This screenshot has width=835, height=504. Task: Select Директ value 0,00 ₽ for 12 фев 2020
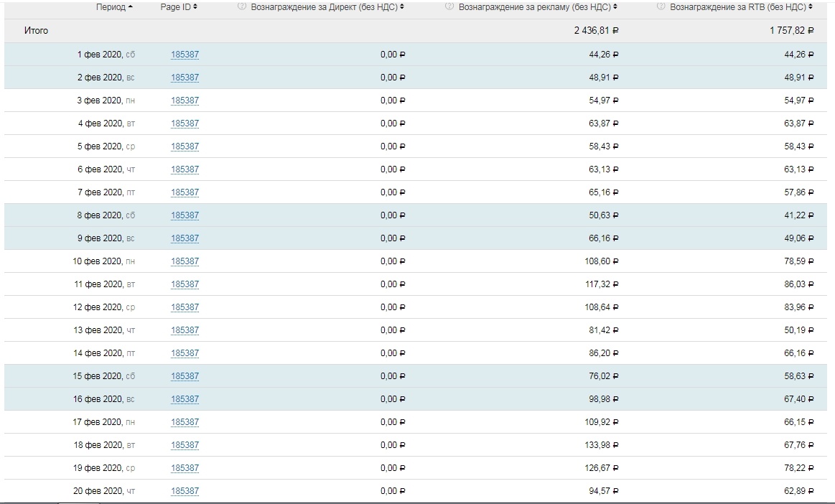pyautogui.click(x=393, y=307)
